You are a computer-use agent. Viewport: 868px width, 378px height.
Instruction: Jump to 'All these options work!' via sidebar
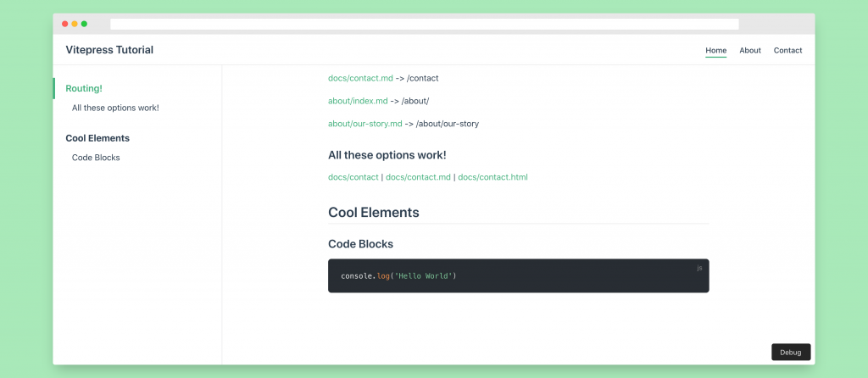pos(115,108)
